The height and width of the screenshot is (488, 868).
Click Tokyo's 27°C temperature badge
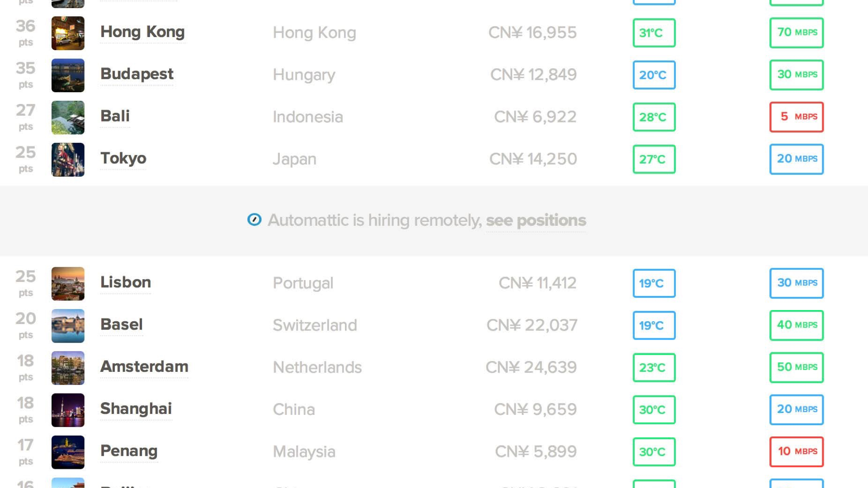coord(654,159)
